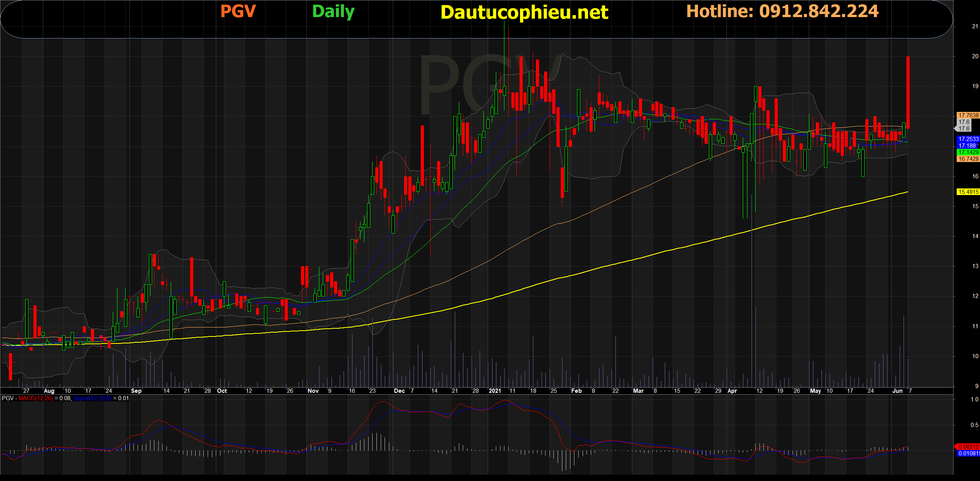Click the Dec month label on time axis

[x=399, y=391]
